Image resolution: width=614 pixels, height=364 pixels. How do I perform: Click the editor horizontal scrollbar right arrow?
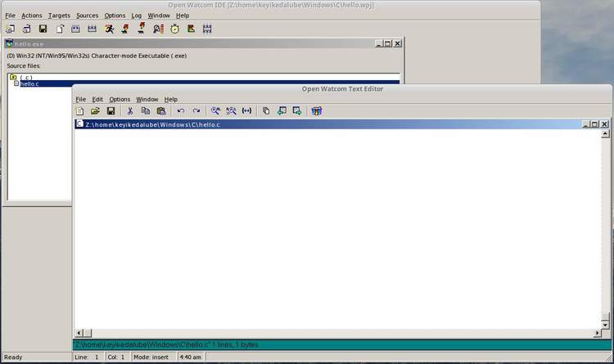coord(597,333)
